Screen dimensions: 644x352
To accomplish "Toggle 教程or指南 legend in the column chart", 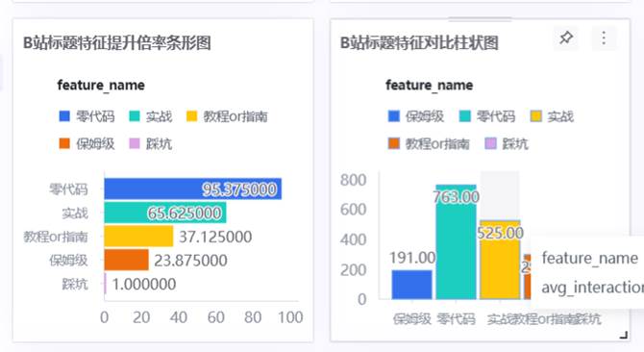I will tap(429, 143).
